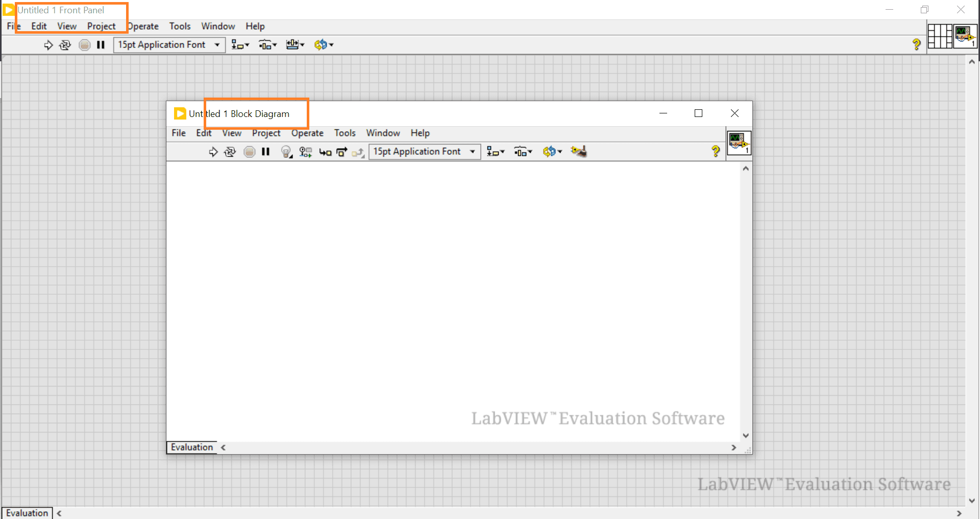Click Clean Up Diagram broom icon

[579, 152]
